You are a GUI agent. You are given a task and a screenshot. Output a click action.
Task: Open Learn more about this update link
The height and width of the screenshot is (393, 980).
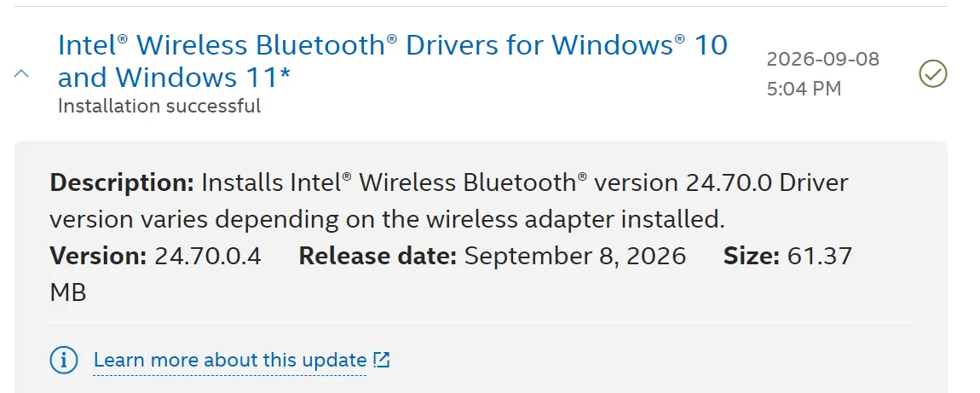pyautogui.click(x=230, y=361)
